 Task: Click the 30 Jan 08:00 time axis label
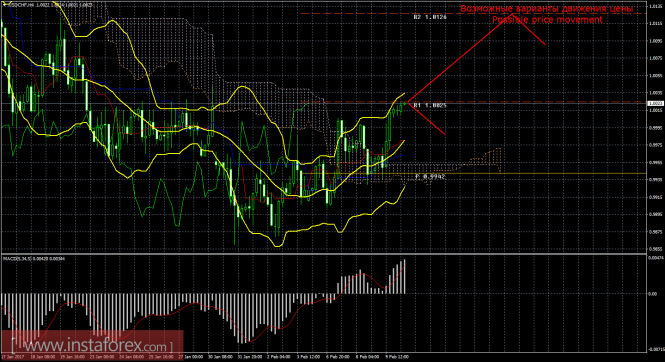tap(221, 357)
